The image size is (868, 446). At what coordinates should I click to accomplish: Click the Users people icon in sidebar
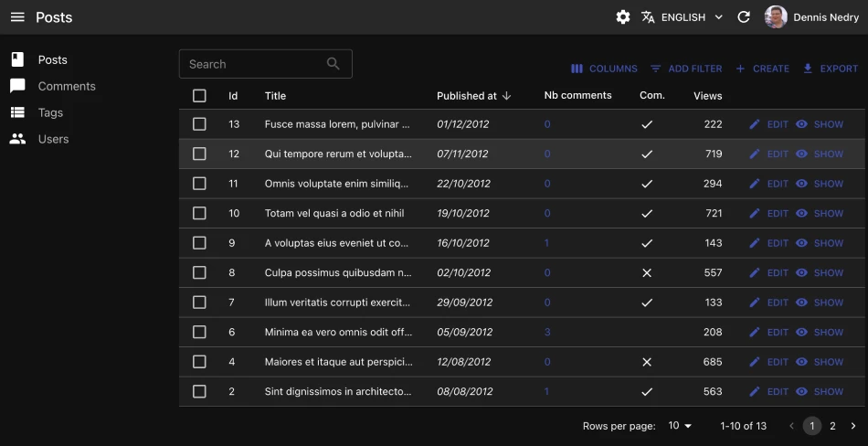[x=17, y=139]
